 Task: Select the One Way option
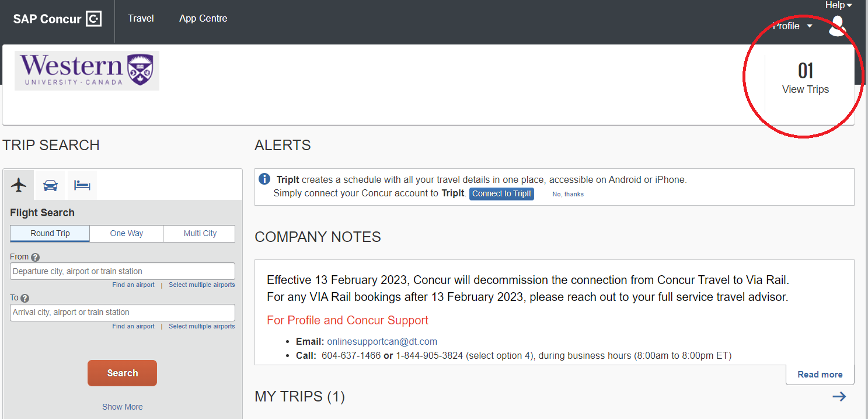point(127,233)
